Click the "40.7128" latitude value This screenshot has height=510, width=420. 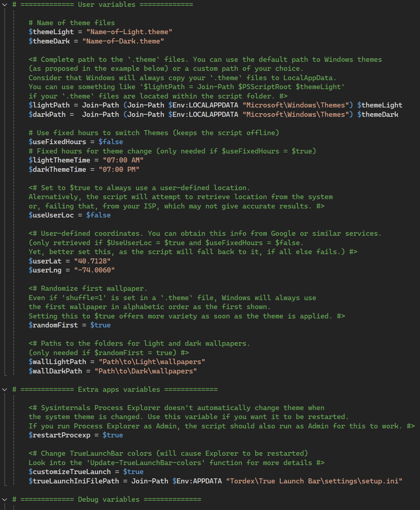click(x=92, y=261)
